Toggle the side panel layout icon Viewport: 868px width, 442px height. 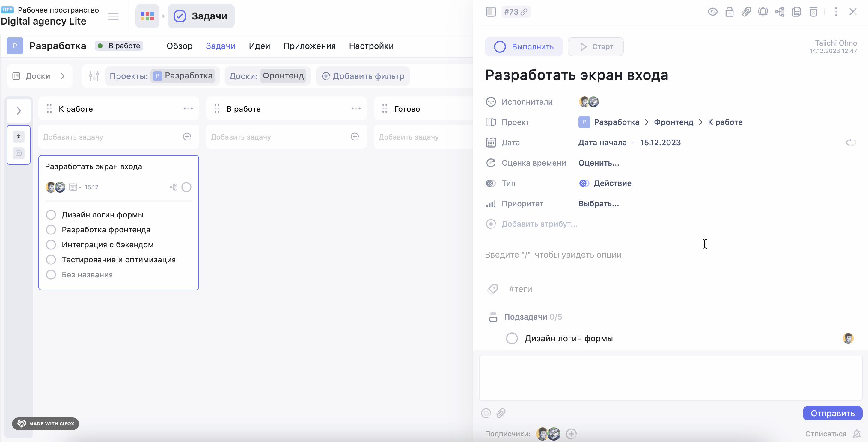click(491, 12)
